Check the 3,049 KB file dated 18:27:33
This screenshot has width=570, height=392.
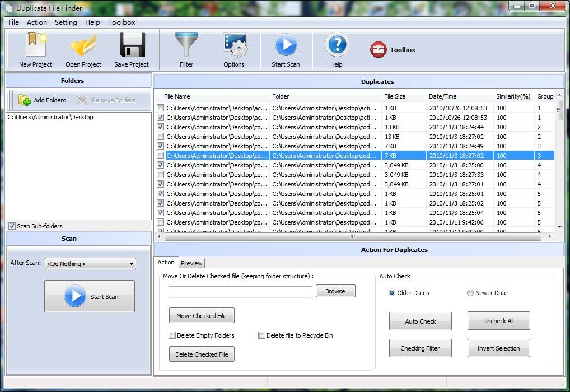160,175
